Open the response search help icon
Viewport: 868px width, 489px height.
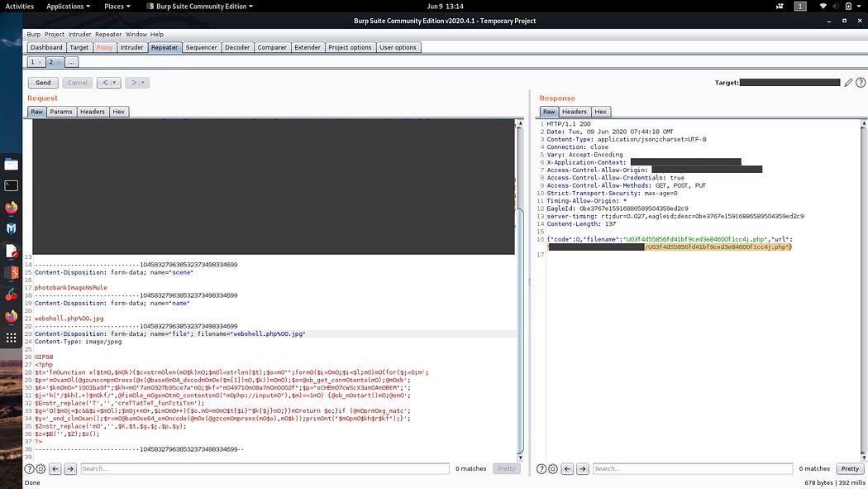pyautogui.click(x=541, y=468)
